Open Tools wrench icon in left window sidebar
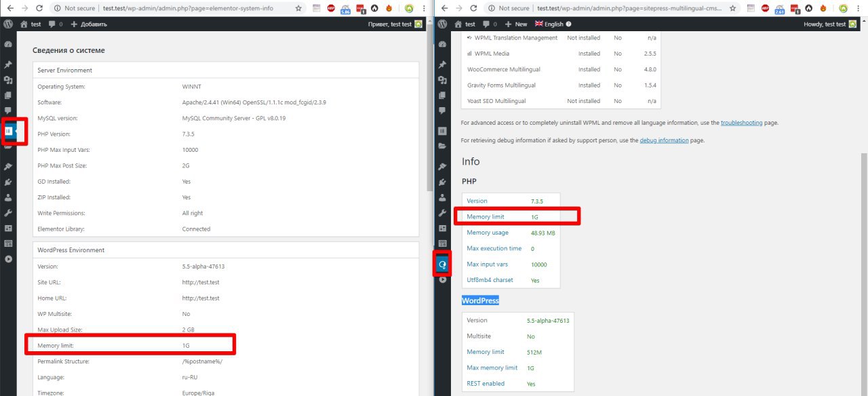The height and width of the screenshot is (396, 868). [x=8, y=213]
